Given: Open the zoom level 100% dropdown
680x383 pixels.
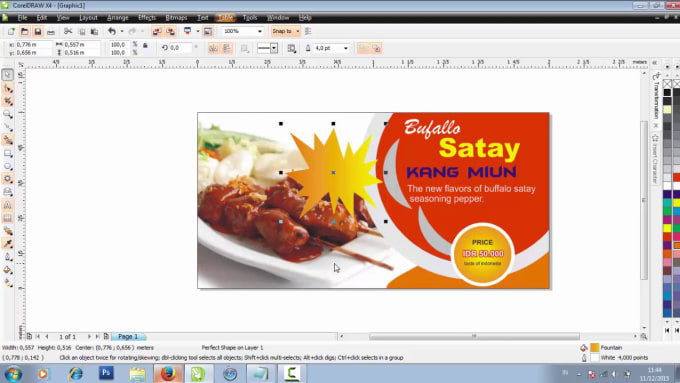Looking at the screenshot, I should [260, 31].
